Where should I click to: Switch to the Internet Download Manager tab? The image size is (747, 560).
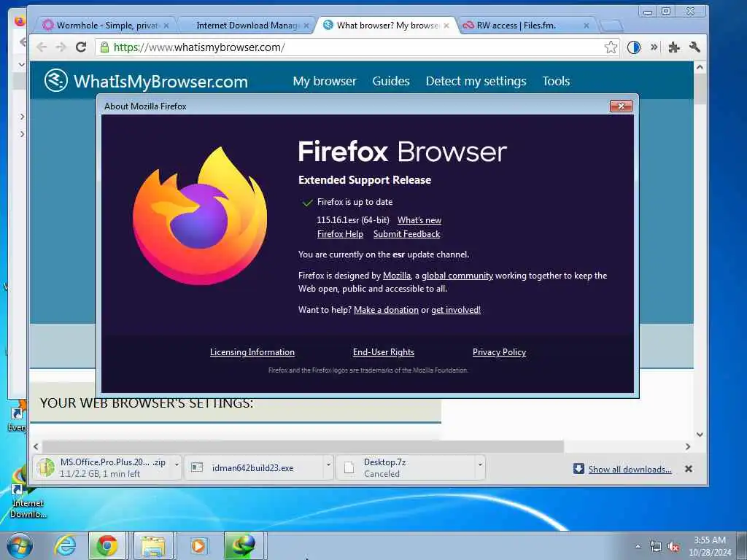(x=247, y=26)
